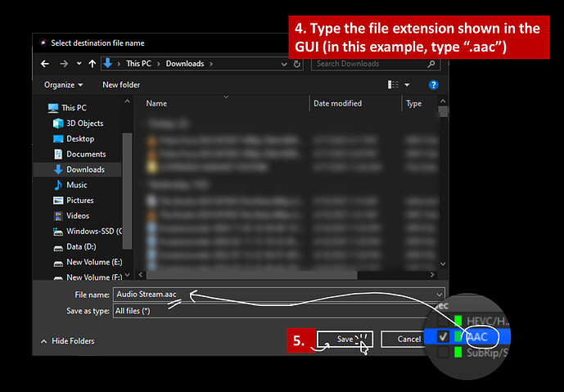Select Documents in navigation pane
Image resolution: width=564 pixels, height=392 pixels.
tap(85, 155)
